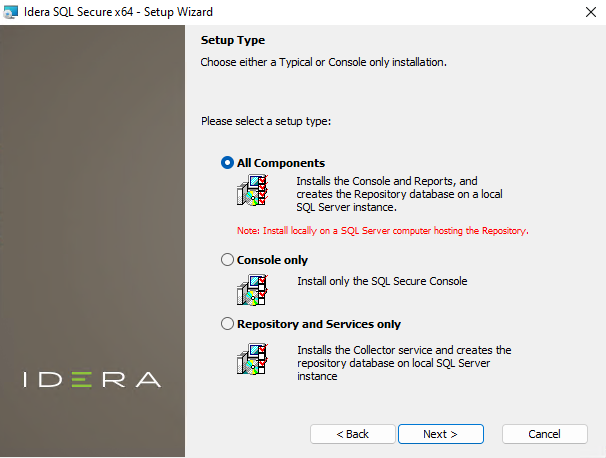606x458 pixels.
Task: Go to the next step with Next >
Action: tap(441, 434)
